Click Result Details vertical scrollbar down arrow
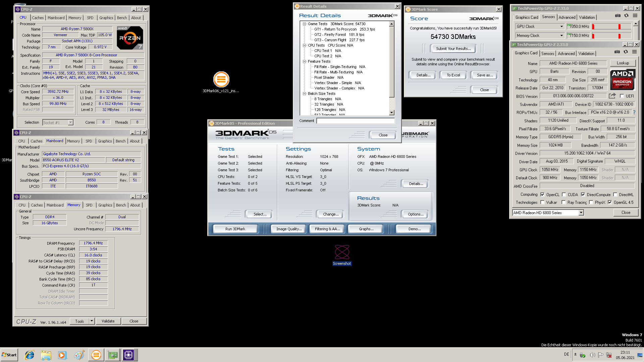The height and width of the screenshot is (362, 644). [391, 113]
